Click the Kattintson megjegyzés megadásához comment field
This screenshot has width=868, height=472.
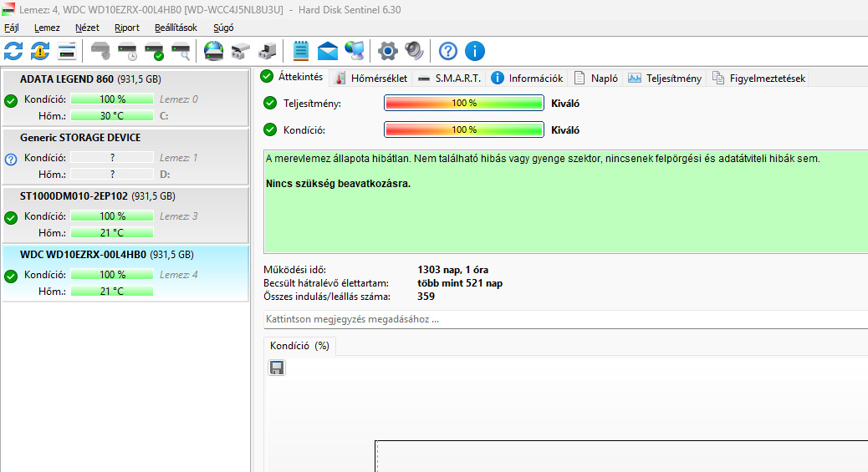(x=566, y=319)
